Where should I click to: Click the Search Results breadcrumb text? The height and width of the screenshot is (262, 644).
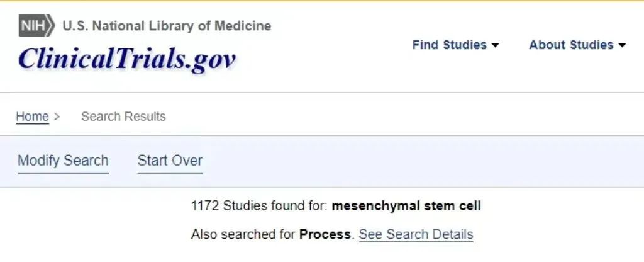pyautogui.click(x=124, y=117)
